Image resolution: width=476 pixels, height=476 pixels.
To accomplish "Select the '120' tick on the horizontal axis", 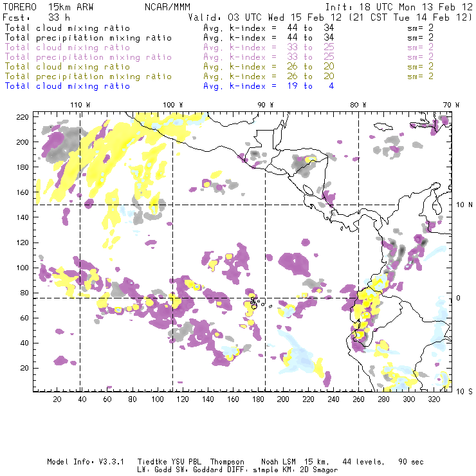I will pos(183,399).
